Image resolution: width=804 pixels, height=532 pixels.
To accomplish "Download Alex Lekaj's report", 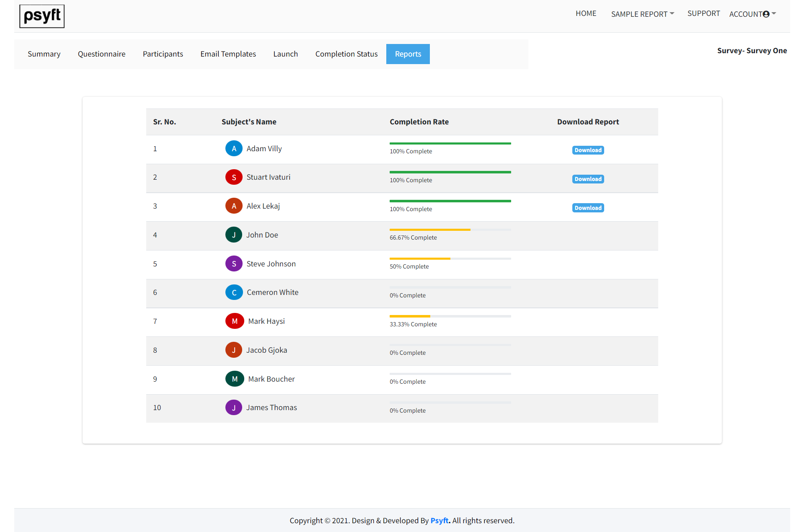I will click(588, 208).
